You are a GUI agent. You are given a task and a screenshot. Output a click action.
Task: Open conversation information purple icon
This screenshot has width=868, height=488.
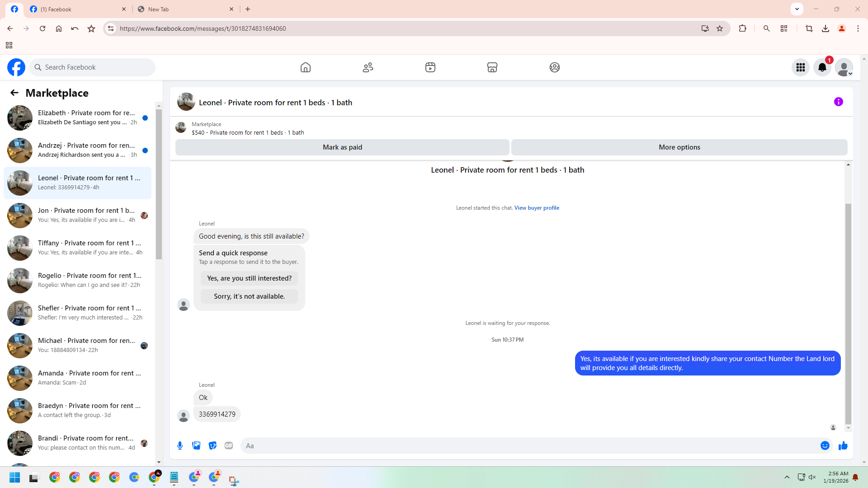pyautogui.click(x=839, y=102)
